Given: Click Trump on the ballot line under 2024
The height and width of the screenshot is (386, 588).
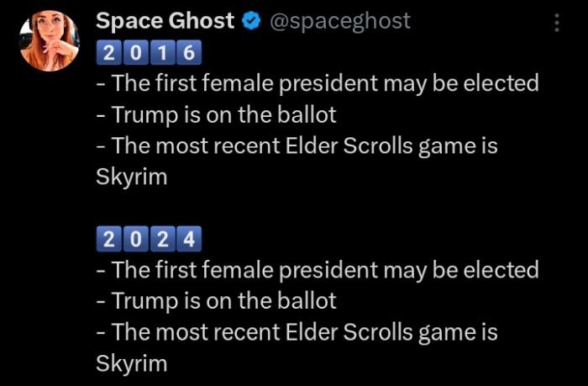Looking at the screenshot, I should click(217, 301).
